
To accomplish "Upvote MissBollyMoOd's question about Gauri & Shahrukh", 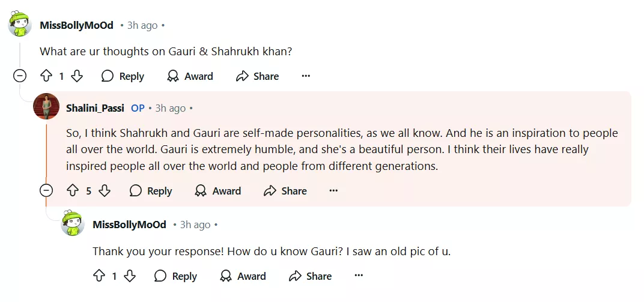I will 46,76.
